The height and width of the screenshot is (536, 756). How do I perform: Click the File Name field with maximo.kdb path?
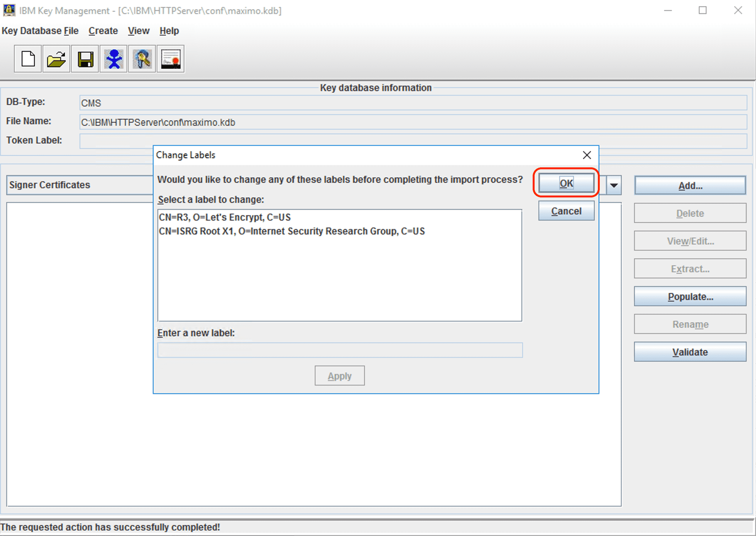(x=413, y=122)
